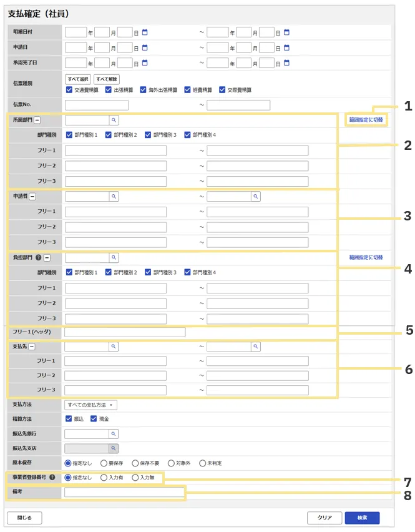
Task: Click the 振込先銀行 search magnifier icon
Action: pyautogui.click(x=114, y=433)
